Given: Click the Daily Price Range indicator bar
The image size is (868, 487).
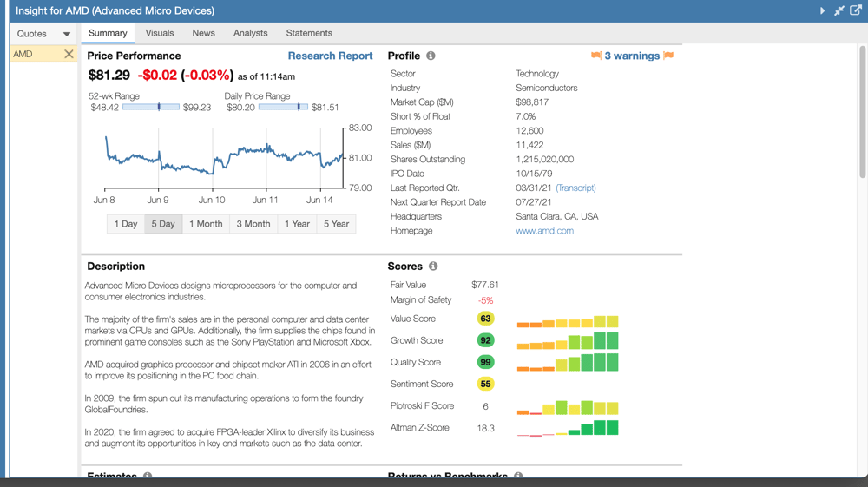Looking at the screenshot, I should click(283, 107).
